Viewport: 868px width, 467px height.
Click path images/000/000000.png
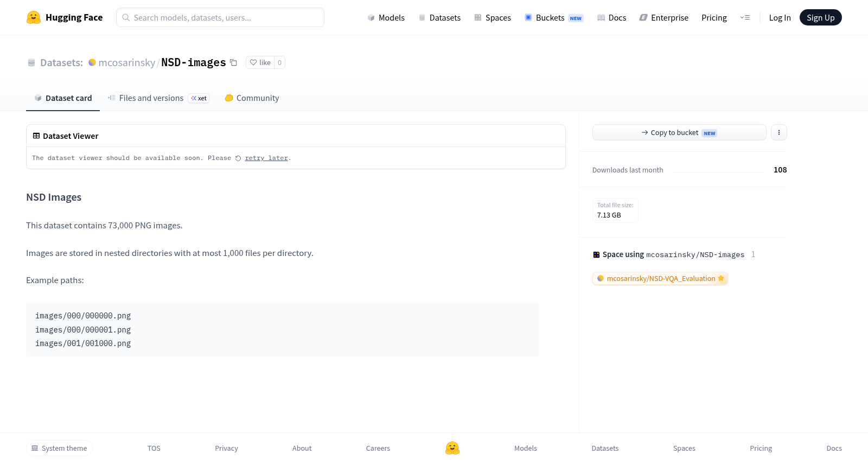pyautogui.click(x=83, y=316)
